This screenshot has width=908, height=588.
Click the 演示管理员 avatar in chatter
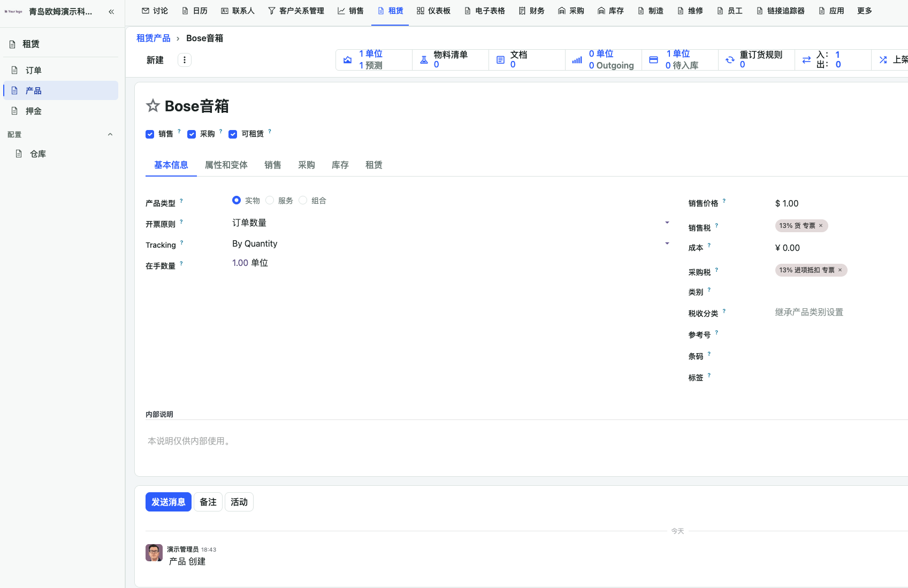(x=154, y=553)
